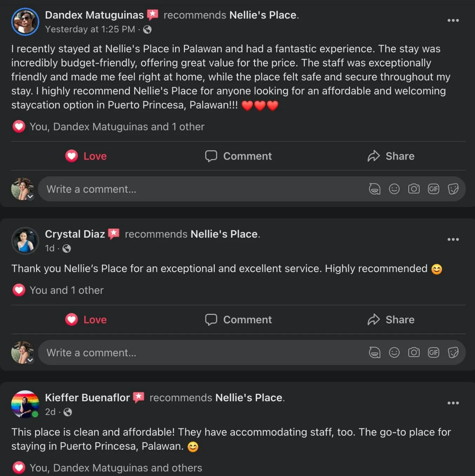Insert emoji in Dandex post comment box
This screenshot has height=476, width=475.
point(394,189)
